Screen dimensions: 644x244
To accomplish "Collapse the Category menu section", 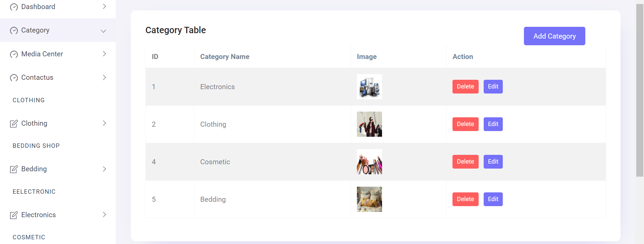I will click(x=103, y=30).
